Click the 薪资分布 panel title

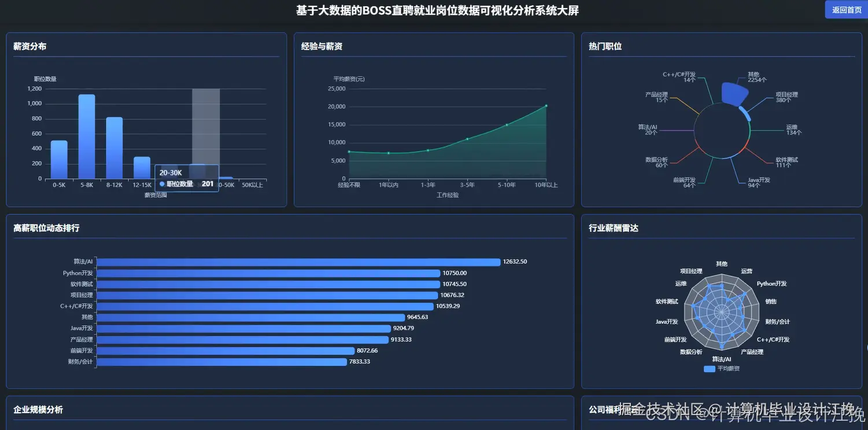coord(29,46)
